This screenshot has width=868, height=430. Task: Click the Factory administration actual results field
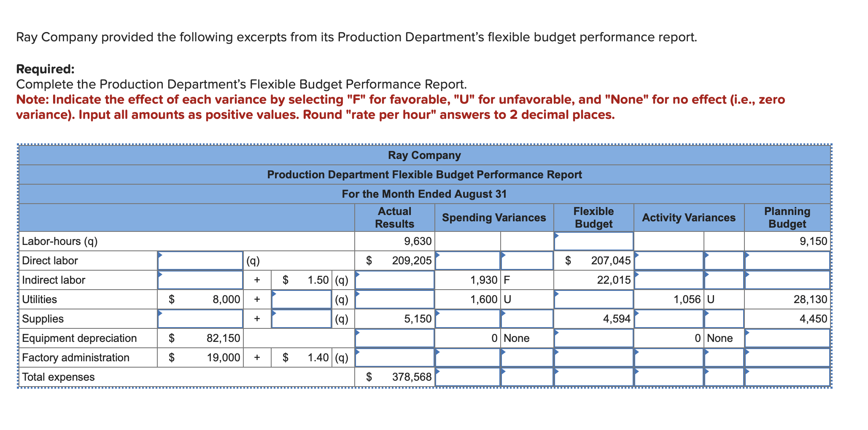point(394,357)
